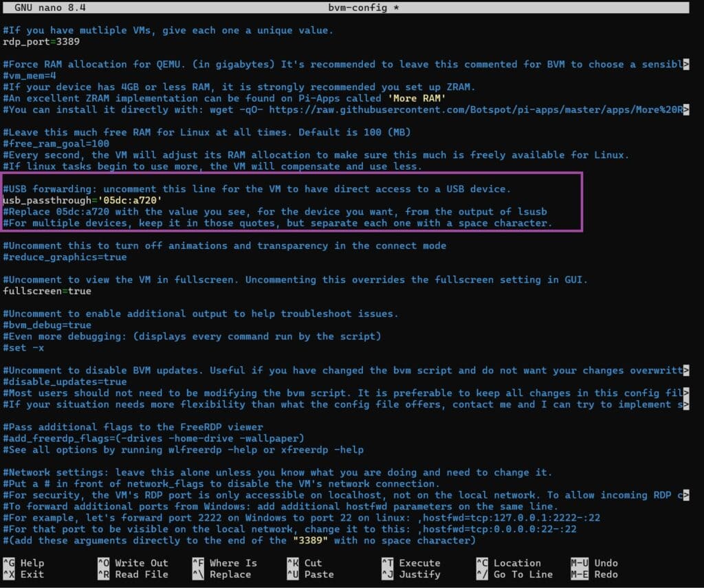704x588 pixels.
Task: Place cursor on rdp_port=3389 line
Action: click(41, 41)
